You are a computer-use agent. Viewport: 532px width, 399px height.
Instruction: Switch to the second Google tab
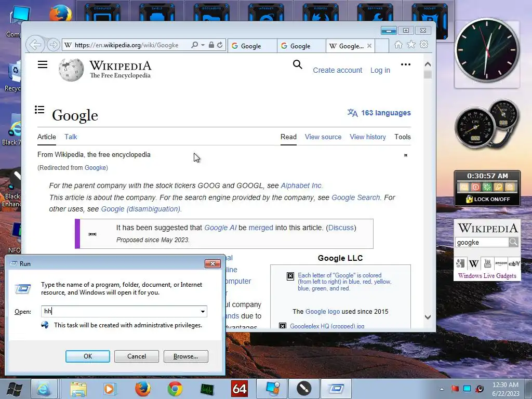point(301,46)
